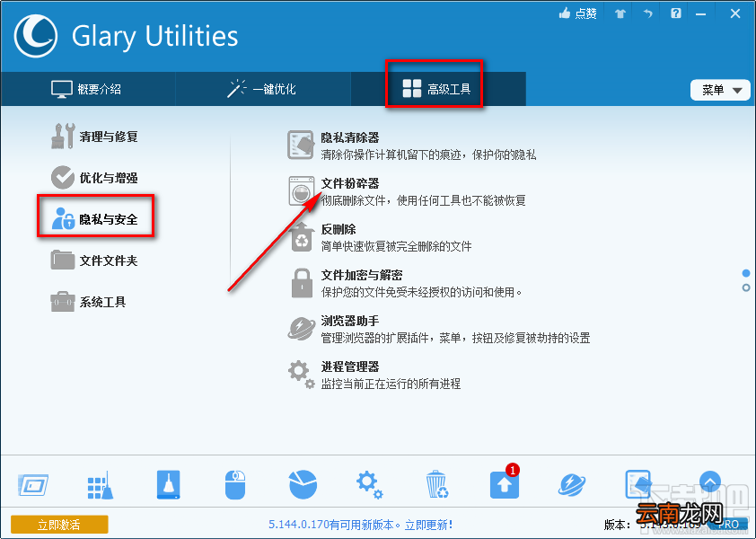
Task: Click the 立即更新 update link
Action: pyautogui.click(x=428, y=525)
